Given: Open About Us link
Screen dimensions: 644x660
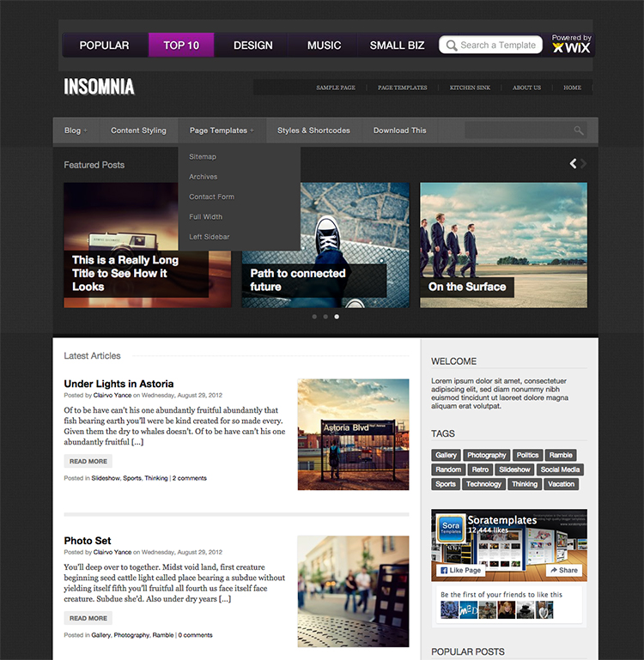Looking at the screenshot, I should pyautogui.click(x=526, y=88).
